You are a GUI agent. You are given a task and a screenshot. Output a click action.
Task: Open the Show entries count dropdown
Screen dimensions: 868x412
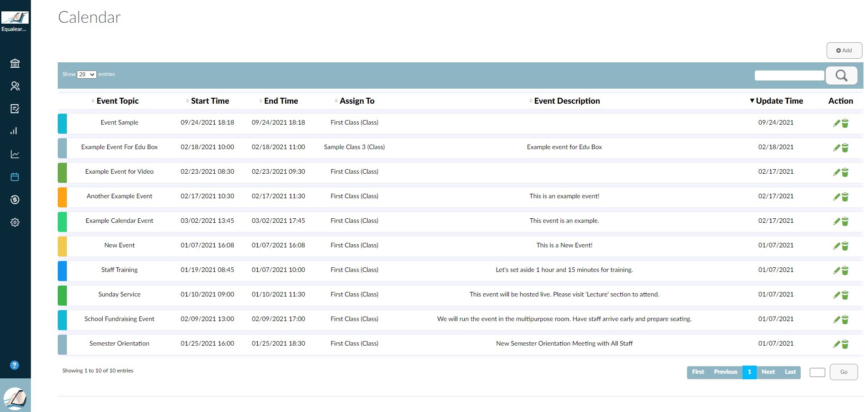(x=86, y=75)
